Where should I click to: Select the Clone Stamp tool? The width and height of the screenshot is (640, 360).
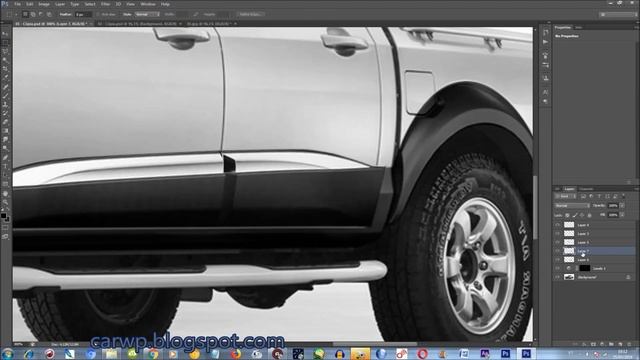coord(5,104)
